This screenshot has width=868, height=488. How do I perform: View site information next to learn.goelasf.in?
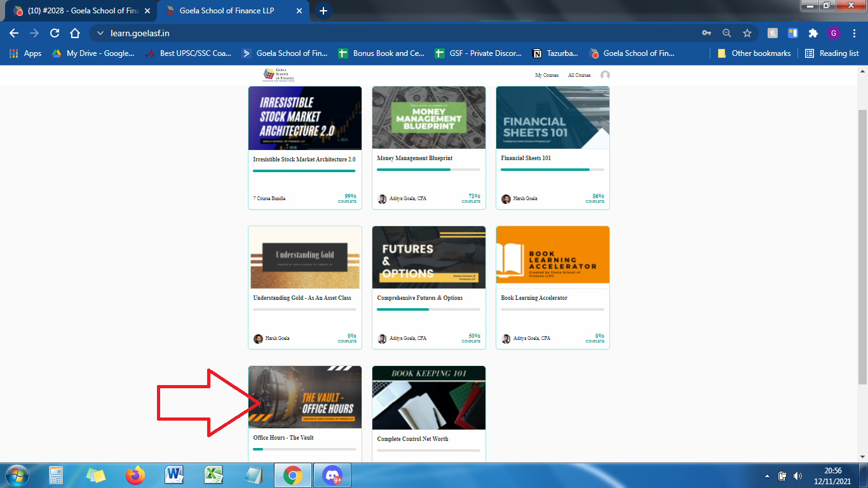pyautogui.click(x=100, y=33)
